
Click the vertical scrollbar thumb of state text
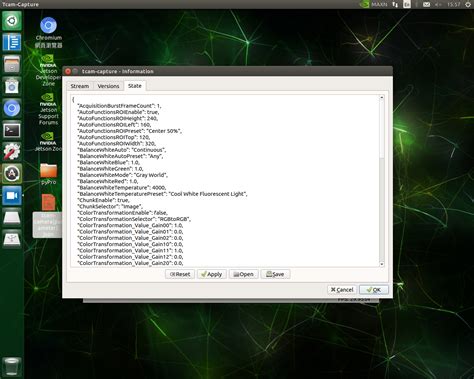coord(382,129)
